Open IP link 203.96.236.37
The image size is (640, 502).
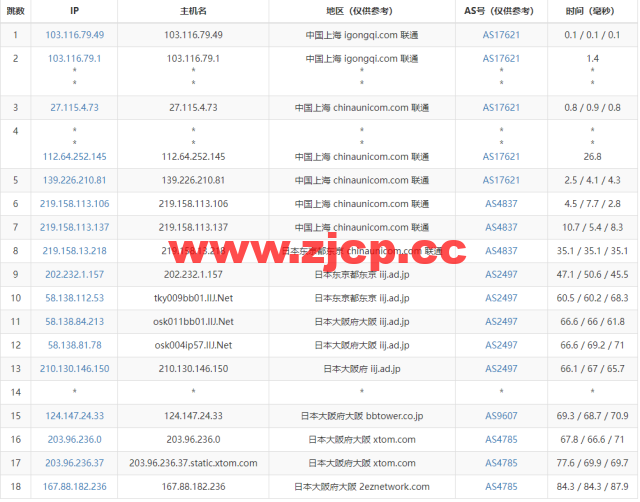[75, 463]
